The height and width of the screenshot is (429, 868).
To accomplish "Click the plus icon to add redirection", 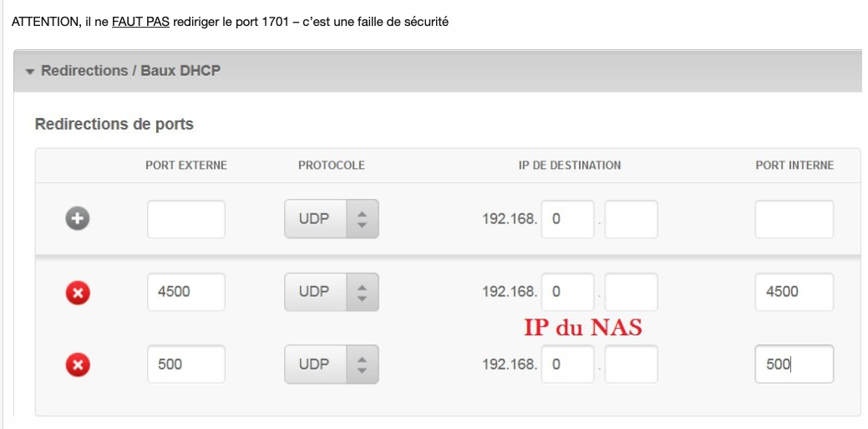I will (78, 219).
